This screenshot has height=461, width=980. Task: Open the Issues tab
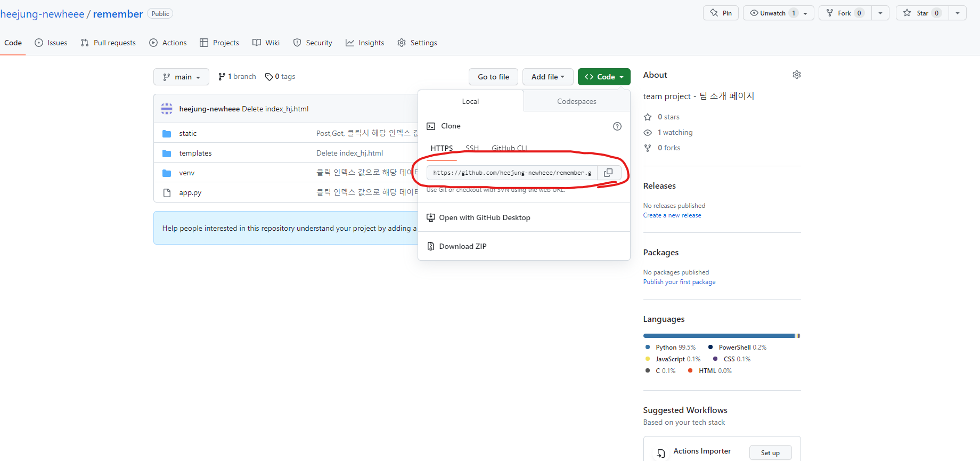click(51, 43)
